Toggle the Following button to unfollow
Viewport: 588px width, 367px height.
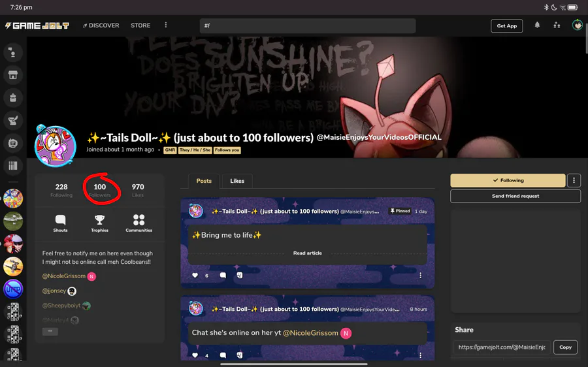pos(508,180)
